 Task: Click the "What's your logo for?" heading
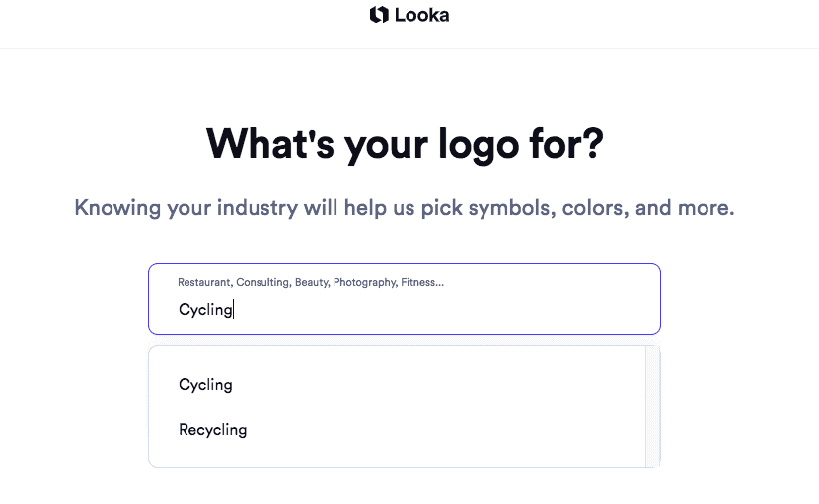pyautogui.click(x=405, y=144)
